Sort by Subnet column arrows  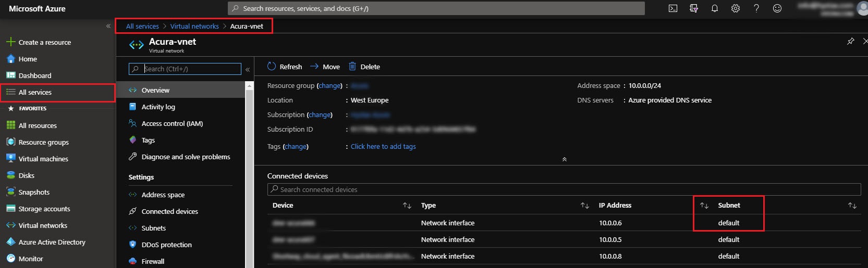(852, 206)
